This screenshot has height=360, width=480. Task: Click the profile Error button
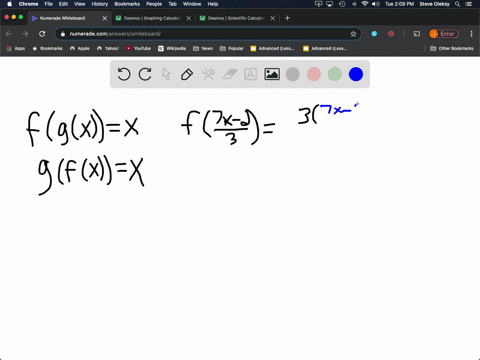click(x=444, y=34)
